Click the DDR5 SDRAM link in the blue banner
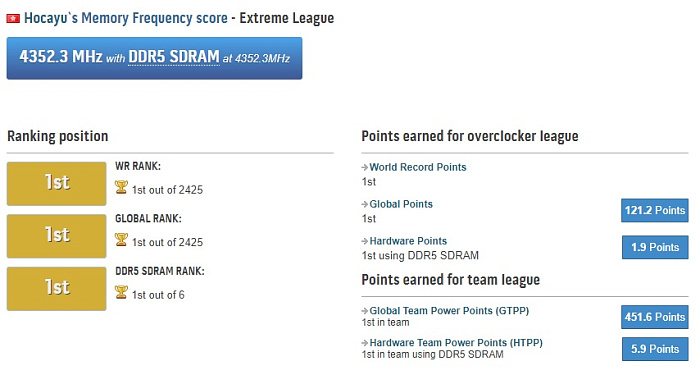 [174, 57]
